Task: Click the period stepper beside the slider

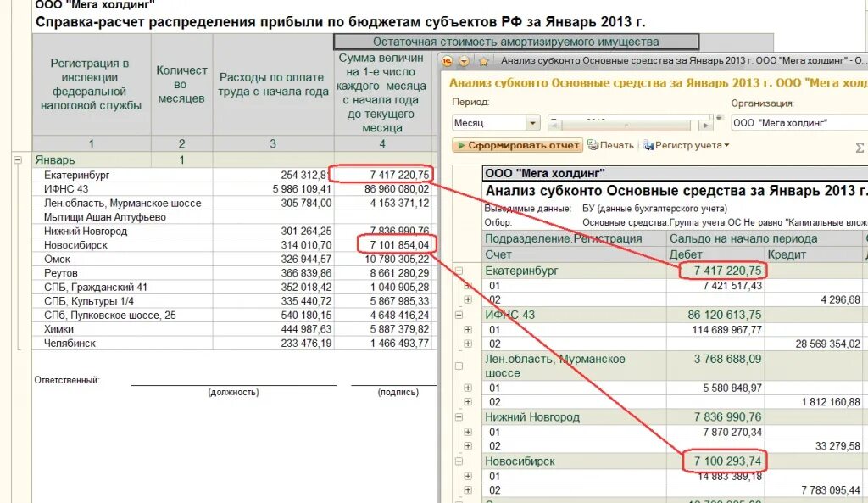Action: [719, 117]
